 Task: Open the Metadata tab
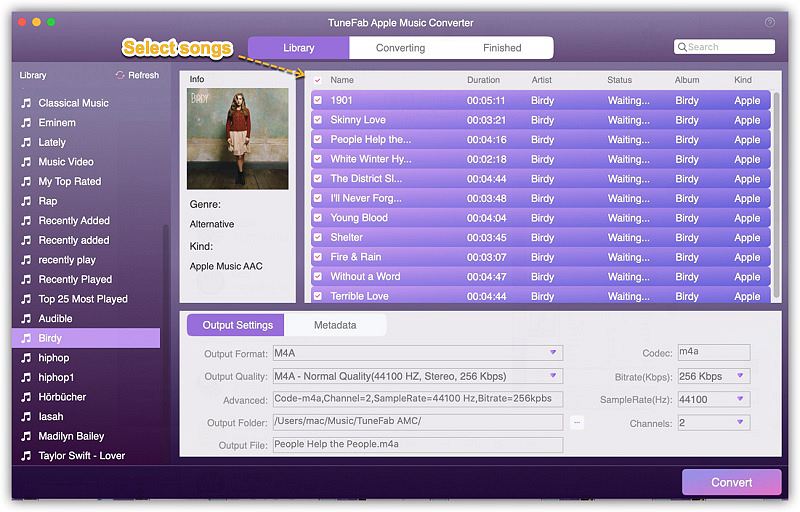click(x=335, y=325)
